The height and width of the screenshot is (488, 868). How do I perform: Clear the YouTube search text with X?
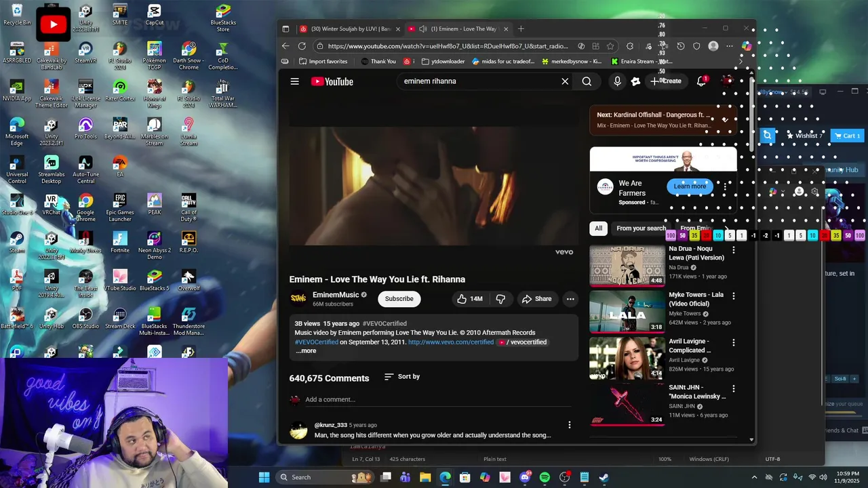pyautogui.click(x=565, y=81)
